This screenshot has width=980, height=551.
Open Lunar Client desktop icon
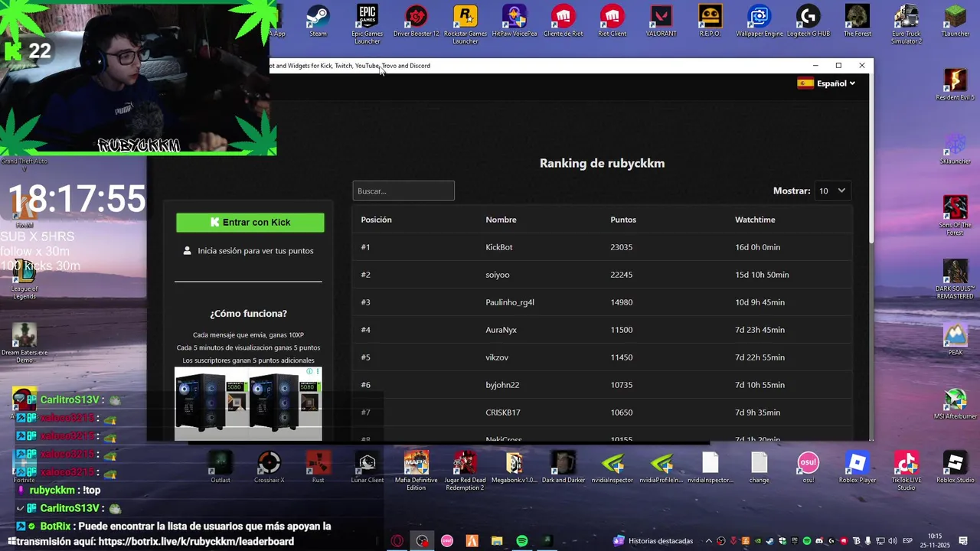(367, 468)
